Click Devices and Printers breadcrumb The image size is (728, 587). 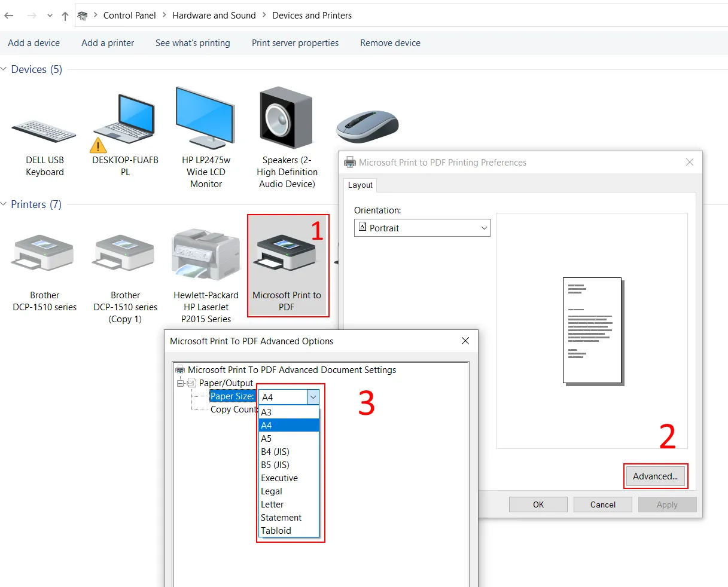pyautogui.click(x=312, y=16)
